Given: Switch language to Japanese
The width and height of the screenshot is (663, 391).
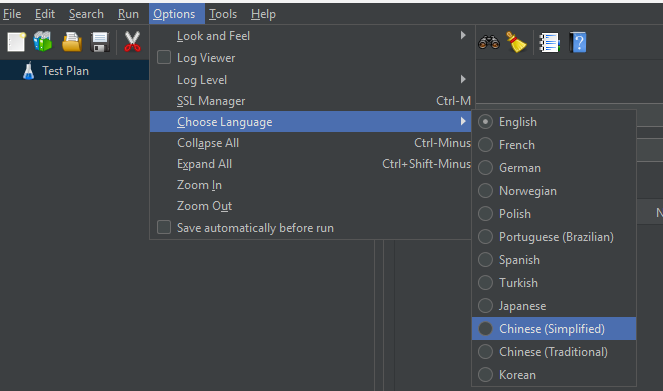Looking at the screenshot, I should point(553,306).
